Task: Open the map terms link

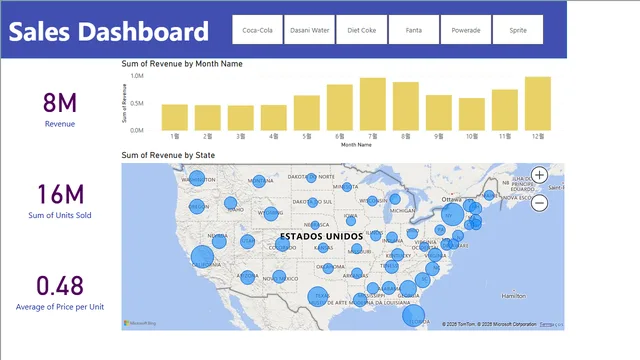Action: (551, 324)
